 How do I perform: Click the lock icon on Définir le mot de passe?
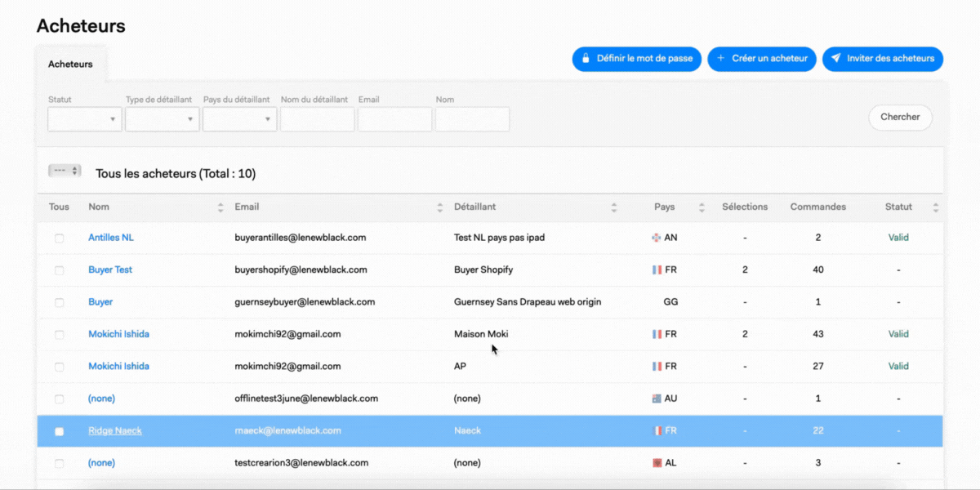586,59
